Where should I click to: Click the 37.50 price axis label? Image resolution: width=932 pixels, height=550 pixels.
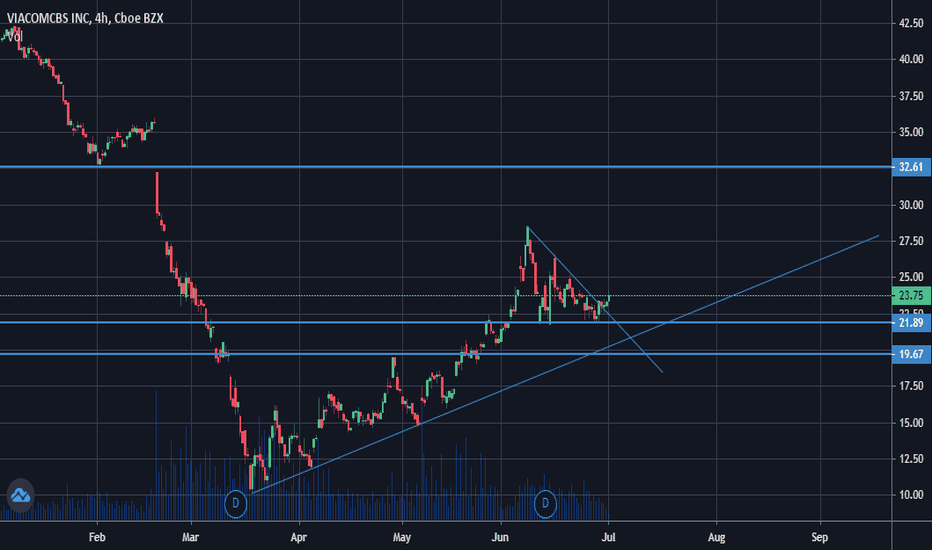pos(911,96)
